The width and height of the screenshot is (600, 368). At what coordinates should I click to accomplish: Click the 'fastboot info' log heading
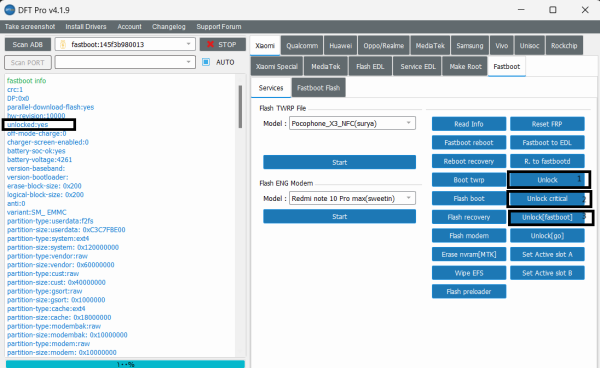tap(26, 81)
